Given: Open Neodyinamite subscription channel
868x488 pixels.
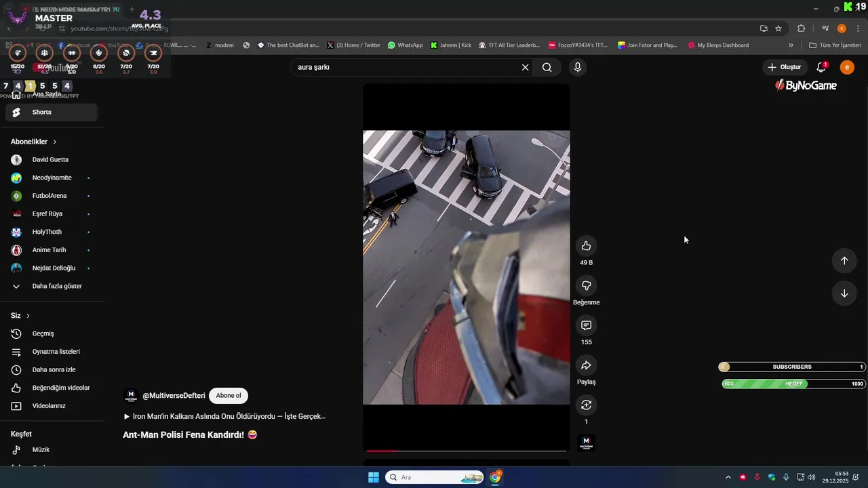Looking at the screenshot, I should point(52,178).
